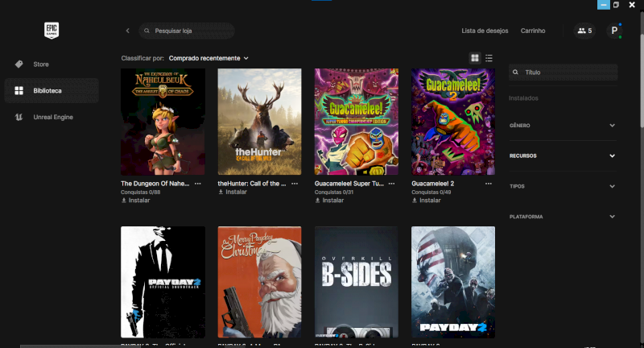Open the P profile avatar menu
The width and height of the screenshot is (644, 348).
click(614, 31)
